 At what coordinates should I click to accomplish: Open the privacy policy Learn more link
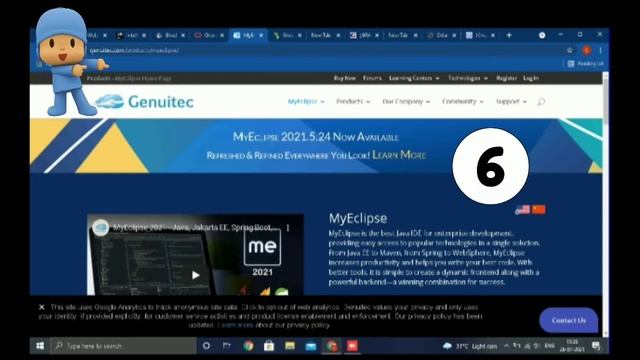[x=236, y=325]
